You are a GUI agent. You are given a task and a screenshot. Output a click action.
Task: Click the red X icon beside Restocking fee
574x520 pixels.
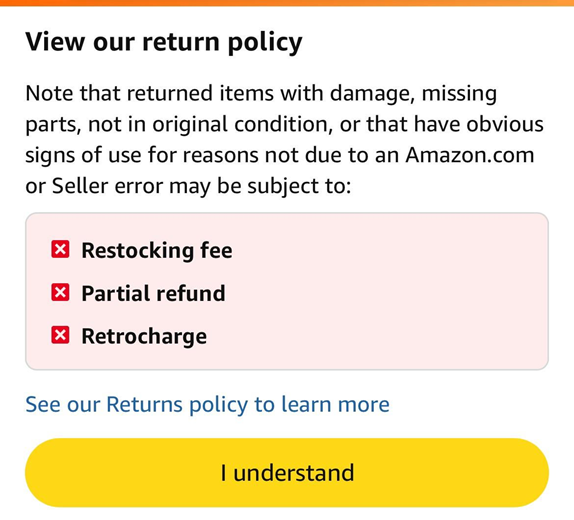coord(60,250)
